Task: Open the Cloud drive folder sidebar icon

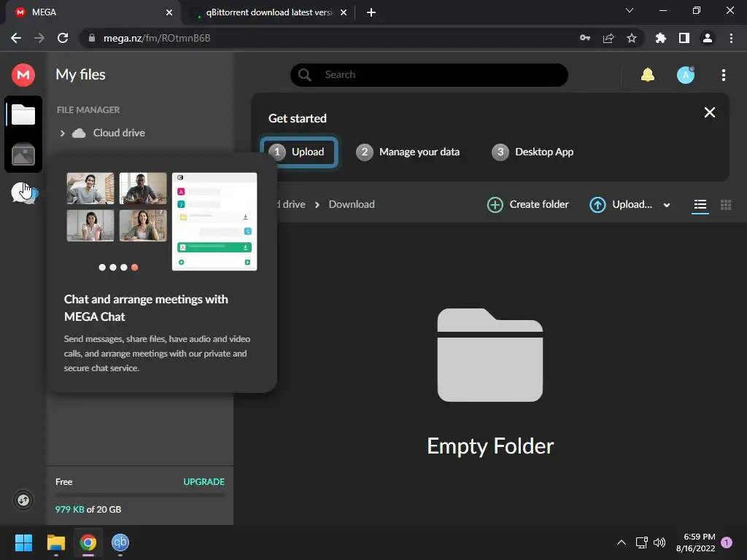Action: pos(23,114)
